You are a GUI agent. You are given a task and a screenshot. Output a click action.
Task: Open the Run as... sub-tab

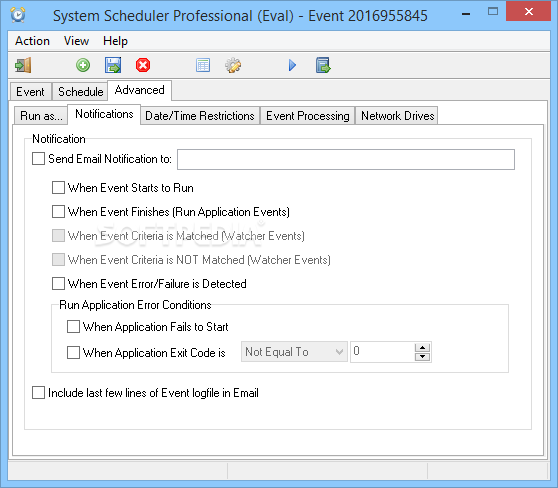click(x=41, y=116)
